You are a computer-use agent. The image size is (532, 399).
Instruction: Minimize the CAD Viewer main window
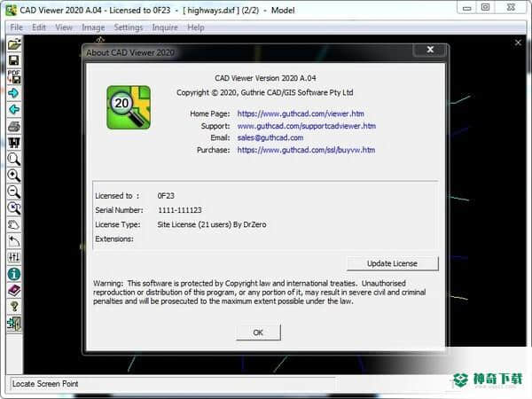(467, 7)
